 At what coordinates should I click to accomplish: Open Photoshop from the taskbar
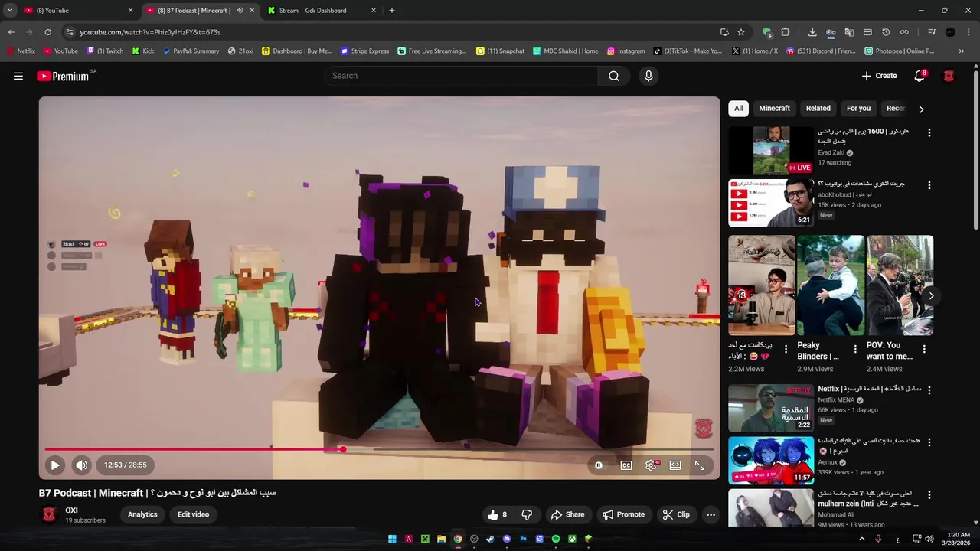(523, 539)
